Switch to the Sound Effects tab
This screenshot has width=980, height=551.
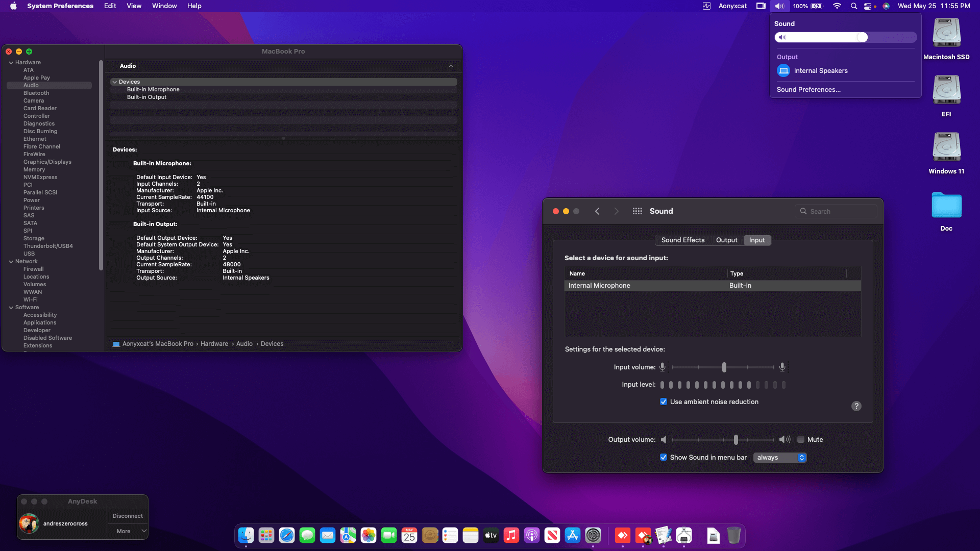pos(682,240)
